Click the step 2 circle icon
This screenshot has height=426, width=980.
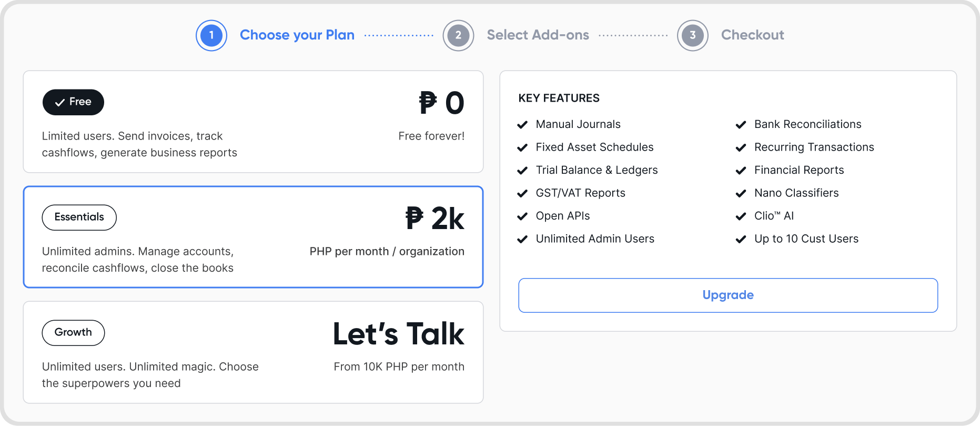tap(458, 35)
